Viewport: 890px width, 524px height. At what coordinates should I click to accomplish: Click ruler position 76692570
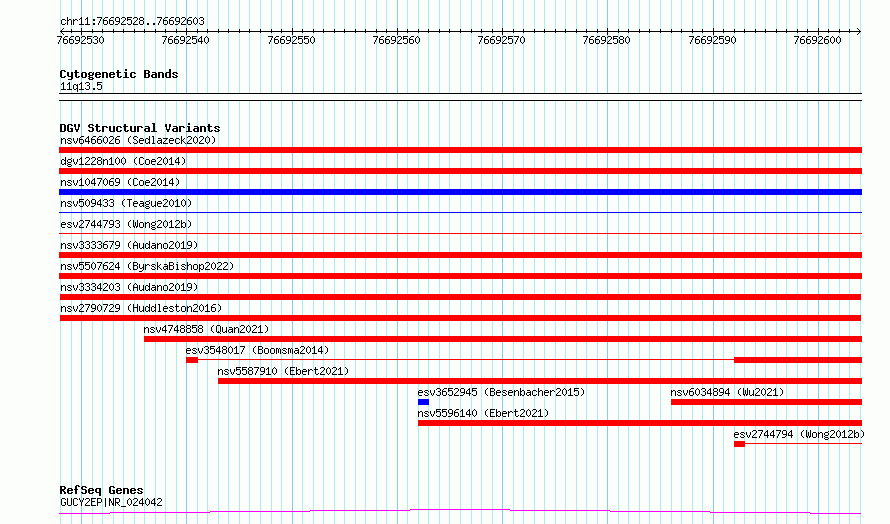[502, 40]
